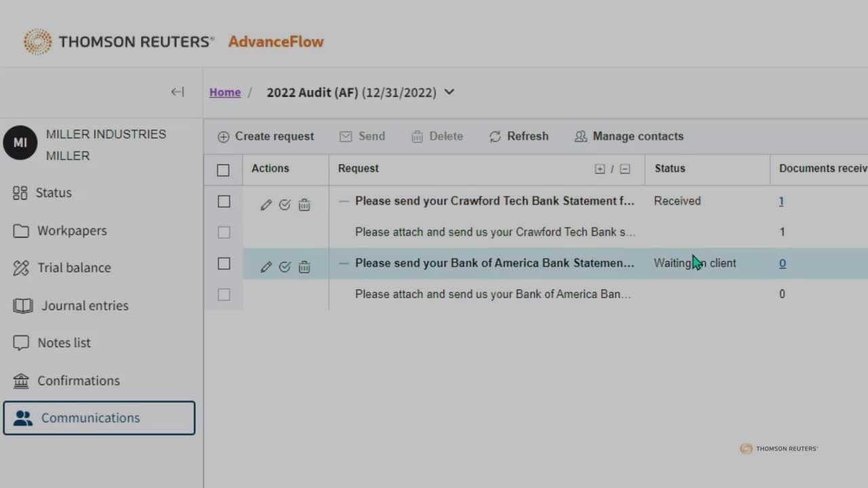Screen dimensions: 868x488
Task: Click mark-complete check icon for Crawford Tech request
Action: click(285, 205)
